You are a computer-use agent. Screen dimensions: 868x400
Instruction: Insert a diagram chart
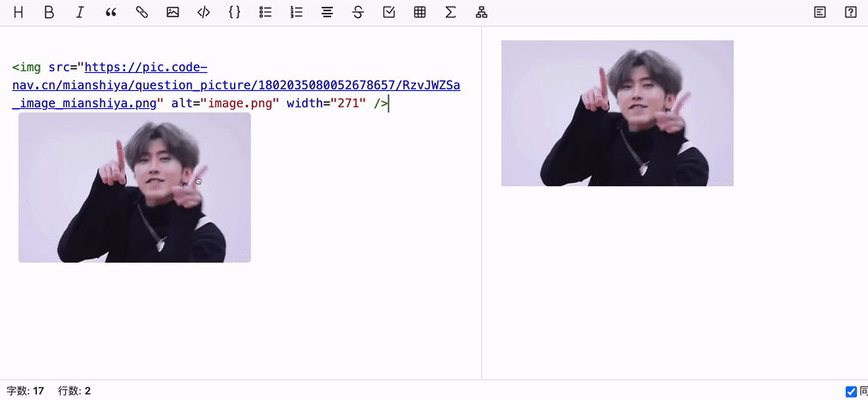point(482,12)
